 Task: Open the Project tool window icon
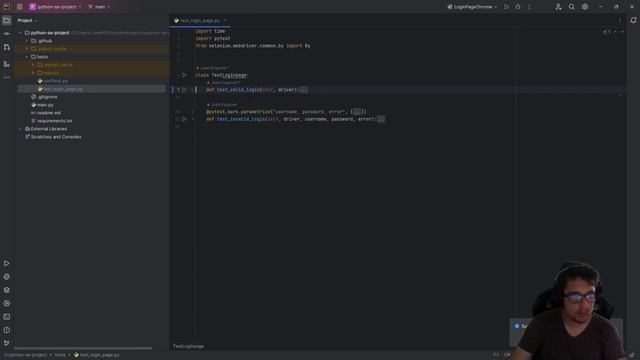(7, 20)
